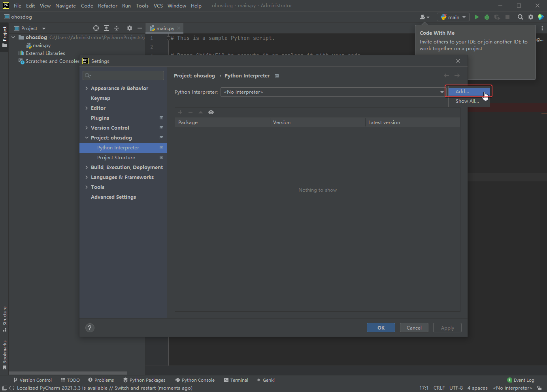Open the main run configuration dropdown
The height and width of the screenshot is (392, 547).
pos(453,17)
